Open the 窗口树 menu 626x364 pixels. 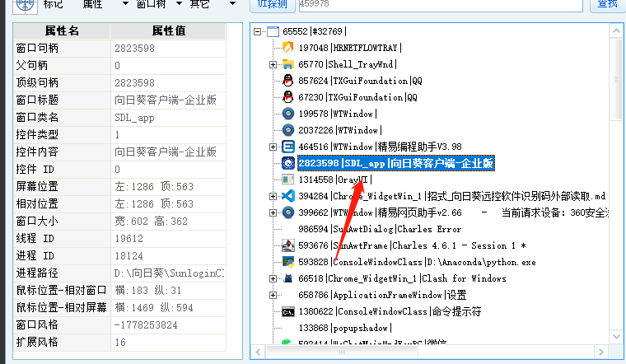pyautogui.click(x=151, y=4)
